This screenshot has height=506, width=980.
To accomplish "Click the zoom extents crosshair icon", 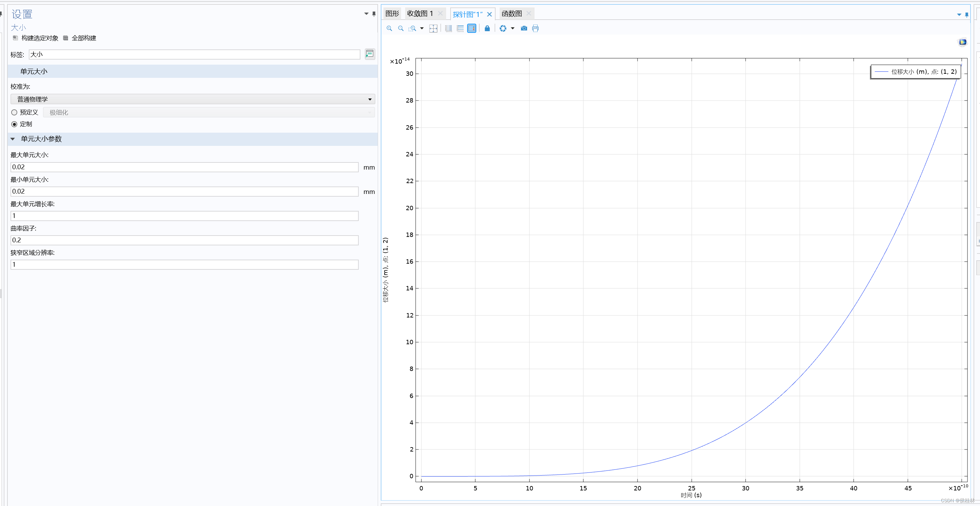I will tap(433, 28).
